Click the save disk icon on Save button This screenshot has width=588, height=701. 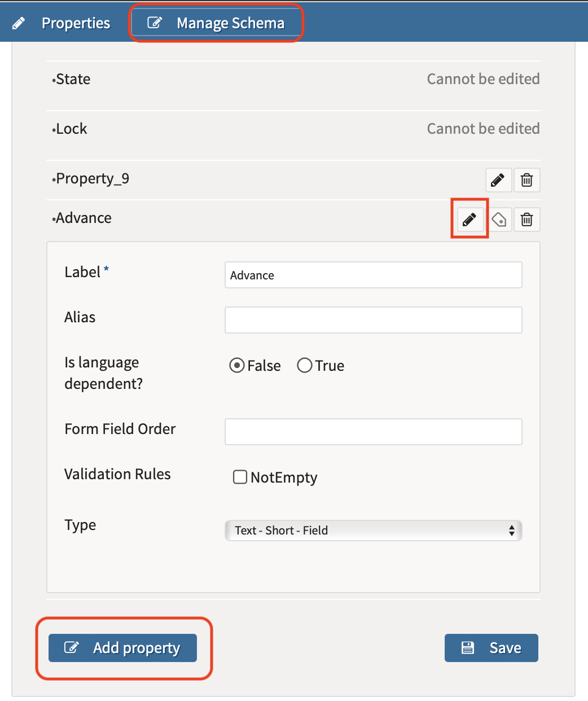(468, 648)
